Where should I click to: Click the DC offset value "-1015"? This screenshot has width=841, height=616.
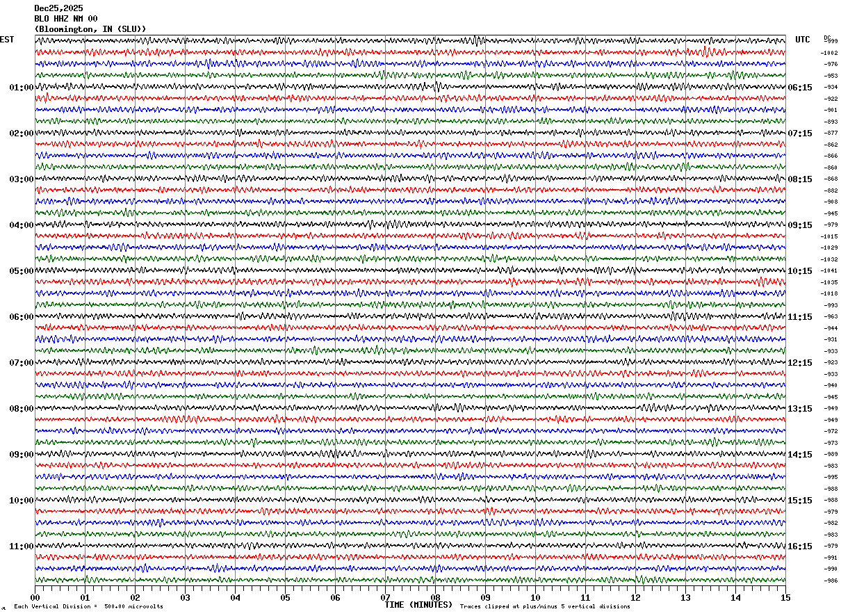(x=829, y=236)
